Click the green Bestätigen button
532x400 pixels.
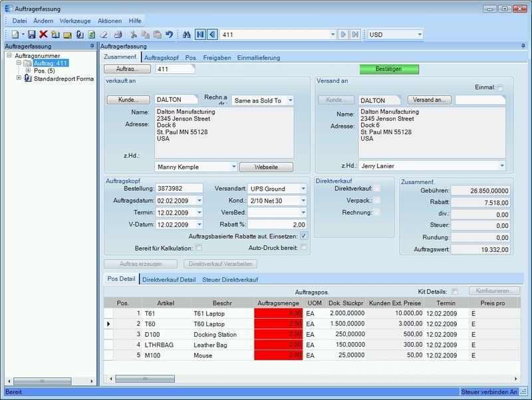coord(389,68)
